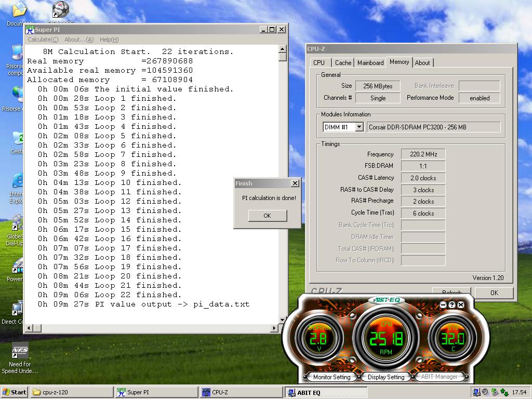Click the CPU fan RPM gauge in ABIT EQ
The height and width of the screenshot is (399, 532).
[387, 338]
